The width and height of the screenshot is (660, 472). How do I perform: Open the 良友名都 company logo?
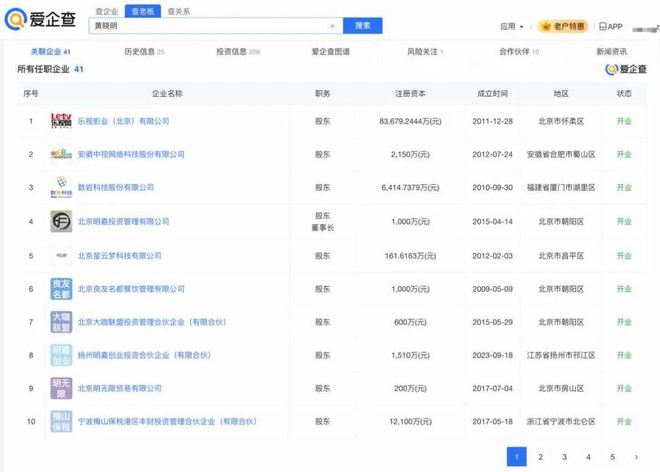coord(61,289)
